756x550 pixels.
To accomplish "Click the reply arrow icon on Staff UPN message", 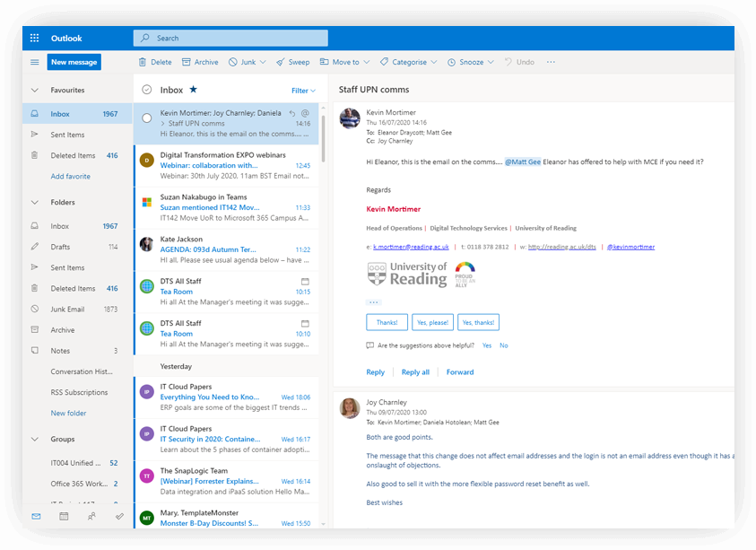I will (292, 113).
